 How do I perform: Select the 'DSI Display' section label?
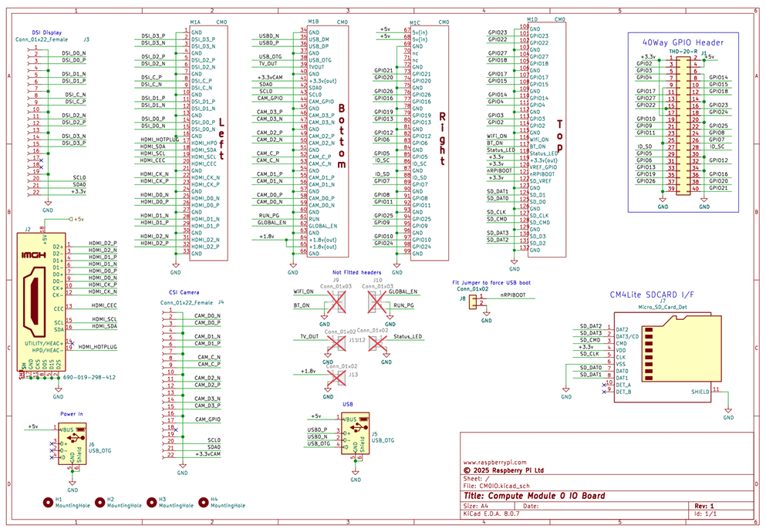coord(46,32)
